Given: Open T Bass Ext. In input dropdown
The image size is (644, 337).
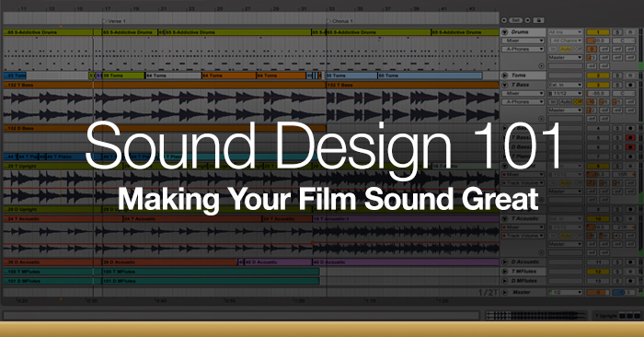Looking at the screenshot, I should [565, 85].
